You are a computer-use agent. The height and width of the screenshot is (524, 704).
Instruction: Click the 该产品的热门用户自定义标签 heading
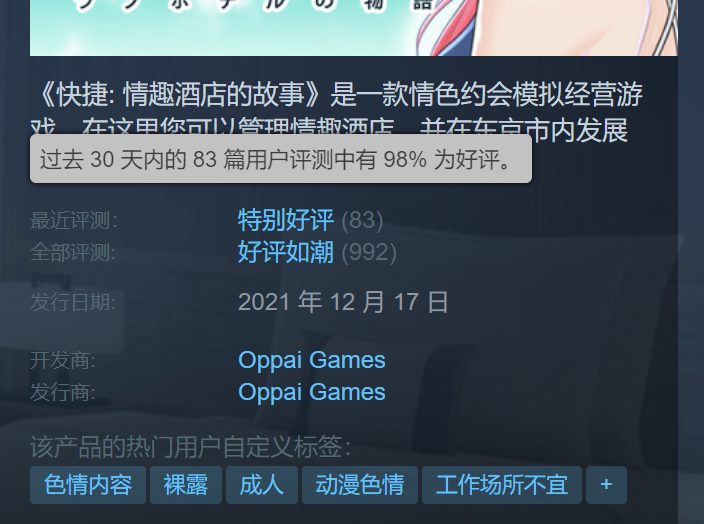tap(191, 447)
